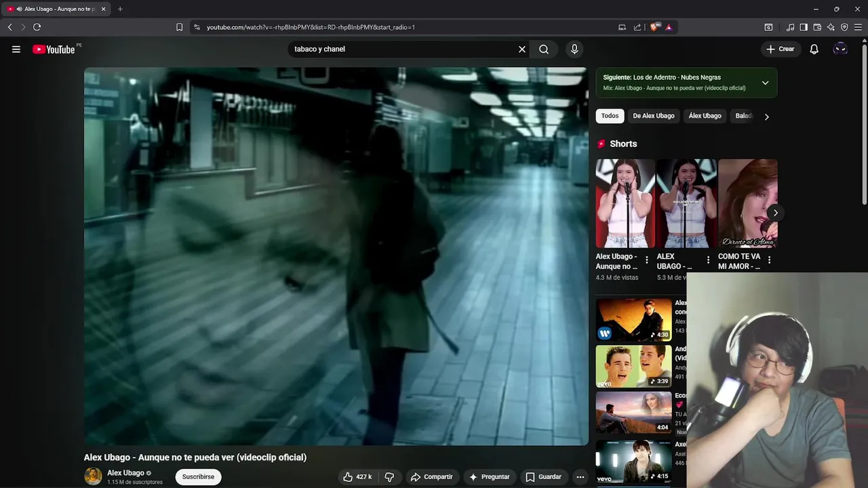
Task: Click the share page icon in the address bar
Action: pos(637,27)
